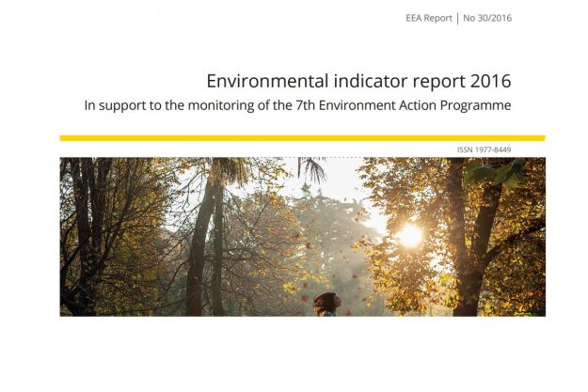The image size is (588, 392).
Task: Click the vertical separator after "EEA Report"
Action: click(456, 18)
